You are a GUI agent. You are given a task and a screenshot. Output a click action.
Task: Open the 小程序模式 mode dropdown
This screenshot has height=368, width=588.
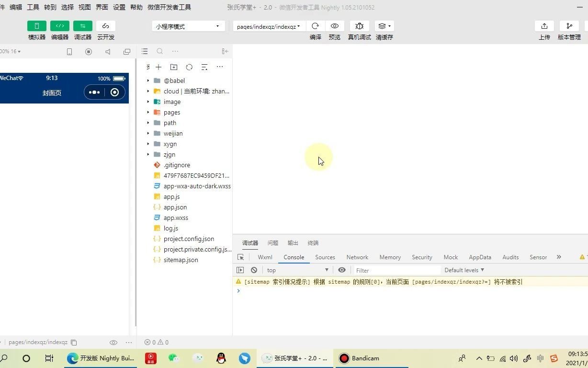pyautogui.click(x=189, y=26)
